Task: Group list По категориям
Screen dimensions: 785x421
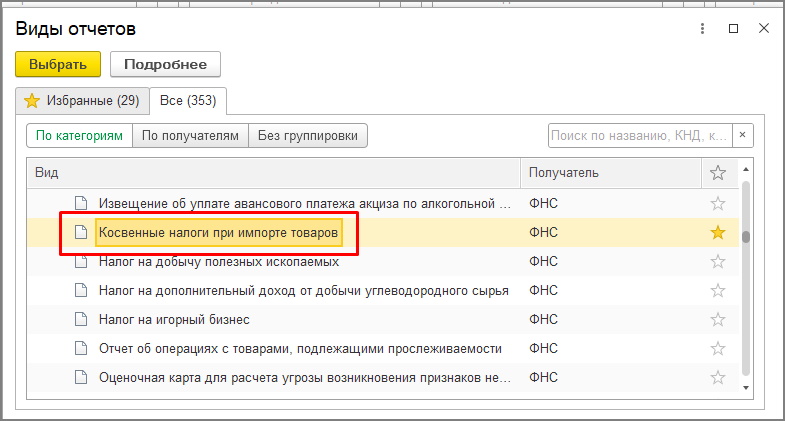Action: pyautogui.click(x=79, y=136)
